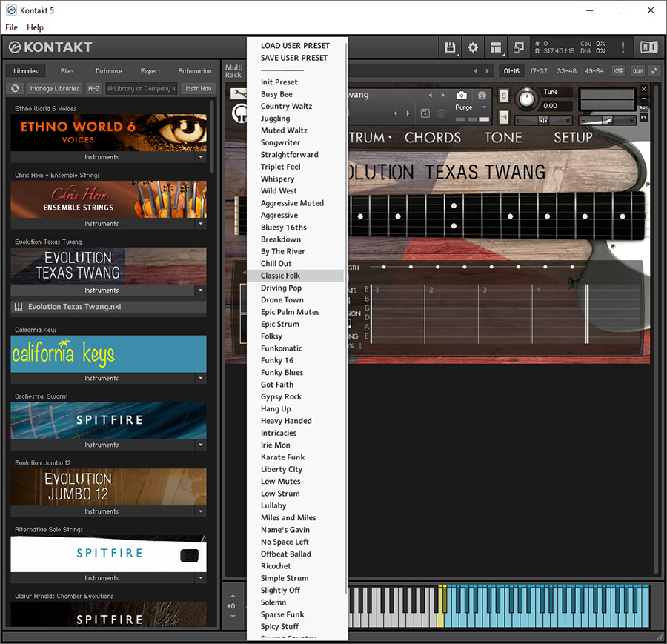Open the Help menu
Screen dimensions: 667x644
pyautogui.click(x=36, y=27)
